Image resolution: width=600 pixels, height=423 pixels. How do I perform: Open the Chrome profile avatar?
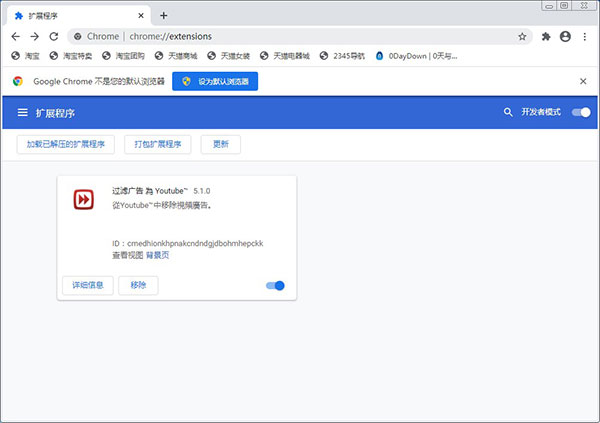[565, 36]
